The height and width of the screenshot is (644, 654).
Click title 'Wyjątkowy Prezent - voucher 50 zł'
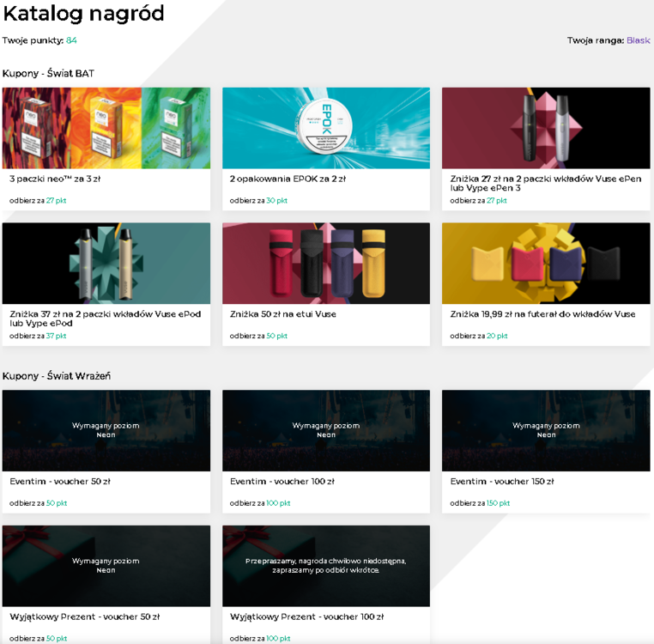click(85, 617)
